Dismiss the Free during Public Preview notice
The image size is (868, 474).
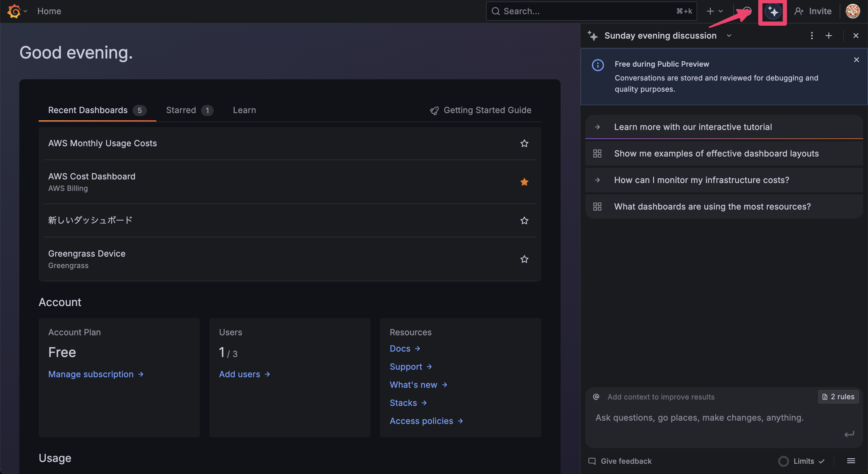(x=856, y=60)
